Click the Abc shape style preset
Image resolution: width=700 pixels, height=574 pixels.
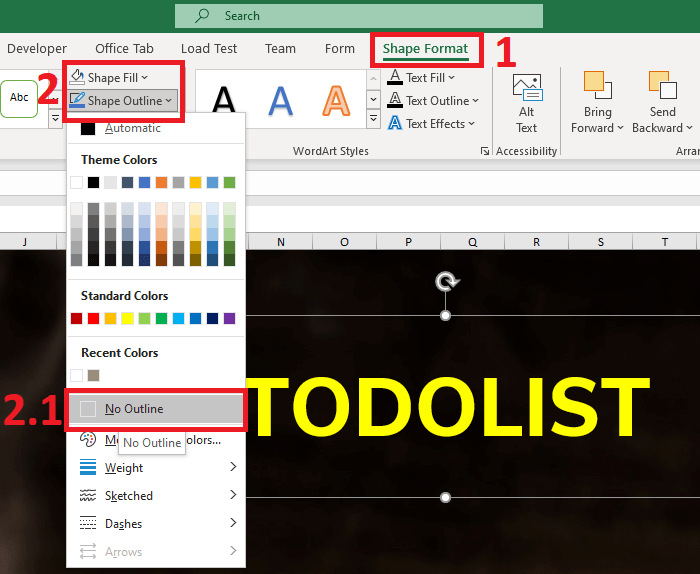point(19,98)
